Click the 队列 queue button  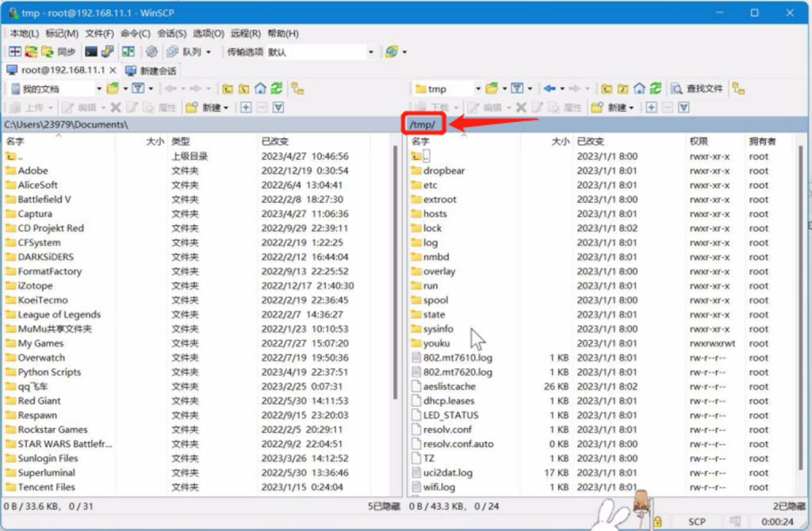[184, 52]
